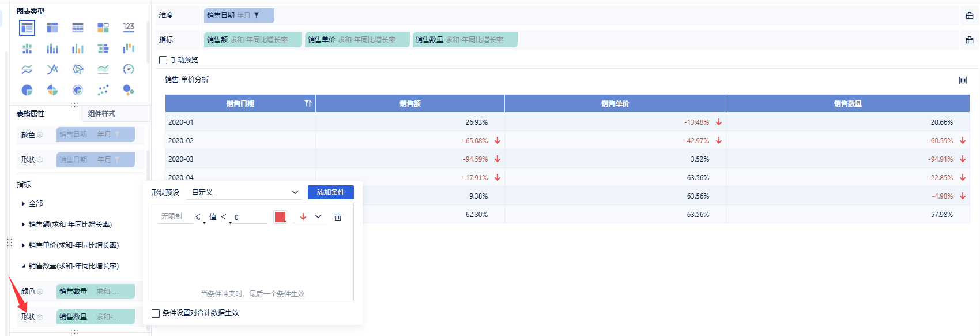This screenshot has width=980, height=336.
Task: Expand 销售额(求和-年同比增长率) indicator
Action: 23,225
